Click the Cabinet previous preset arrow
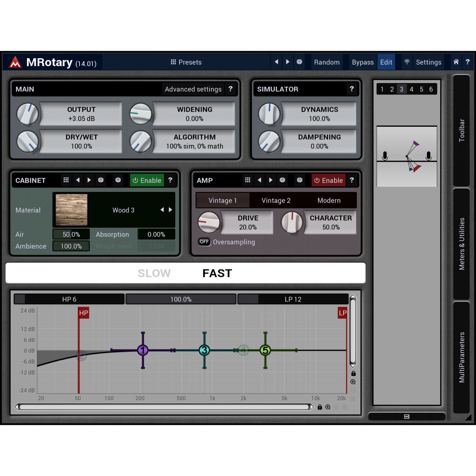476x476 pixels. click(x=78, y=180)
